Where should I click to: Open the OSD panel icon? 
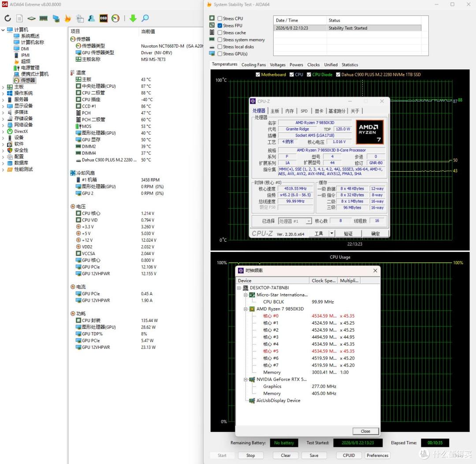(x=104, y=18)
